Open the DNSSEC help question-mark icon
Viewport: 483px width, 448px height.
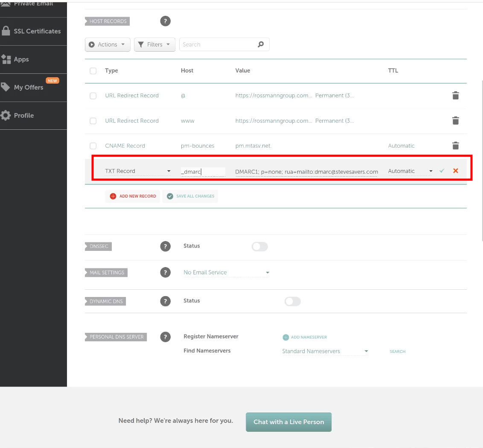tap(165, 246)
